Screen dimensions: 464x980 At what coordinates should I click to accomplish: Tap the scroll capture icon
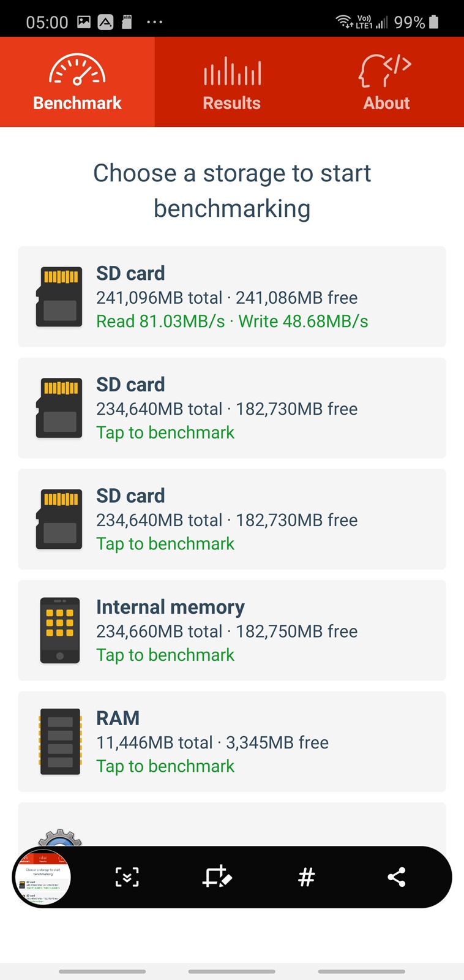127,877
